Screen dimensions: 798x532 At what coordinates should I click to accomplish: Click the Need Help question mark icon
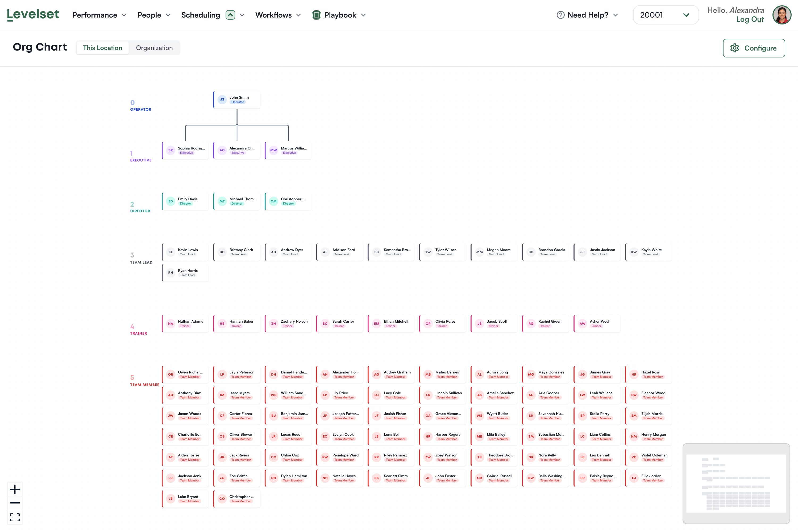click(x=560, y=15)
